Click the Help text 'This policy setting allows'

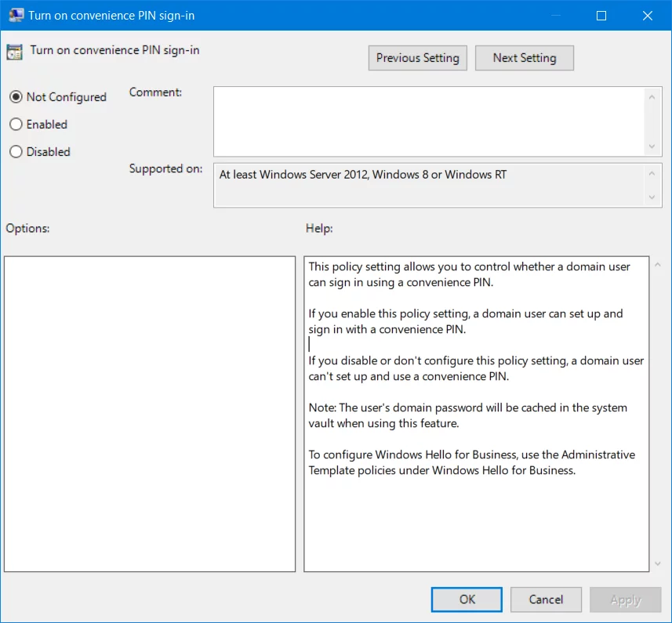469,274
